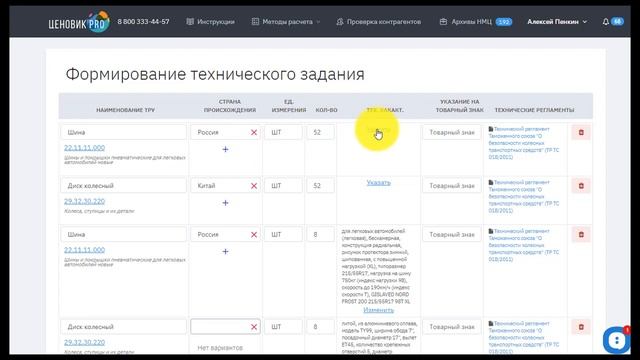
Task: Clear the empty country field in last row
Action: pyautogui.click(x=254, y=327)
